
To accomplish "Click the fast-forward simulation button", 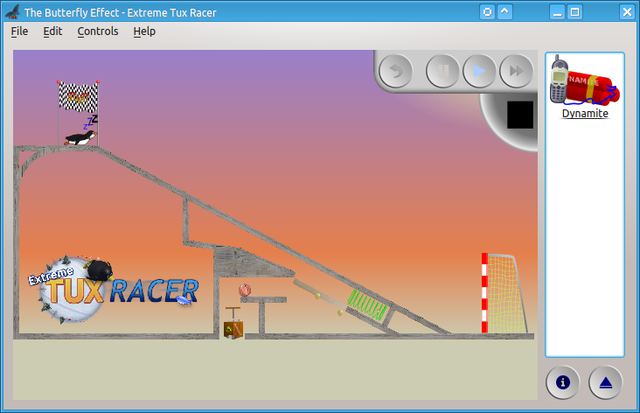I will click(x=515, y=71).
